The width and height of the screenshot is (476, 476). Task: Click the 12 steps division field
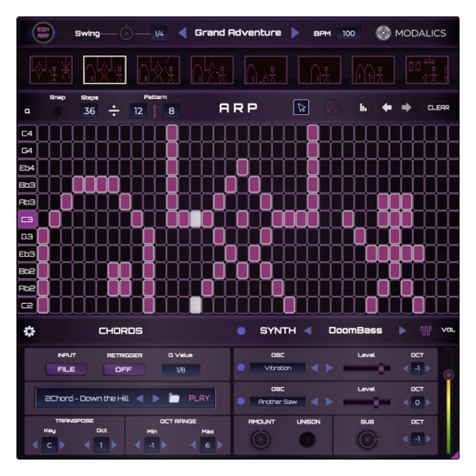[x=138, y=111]
